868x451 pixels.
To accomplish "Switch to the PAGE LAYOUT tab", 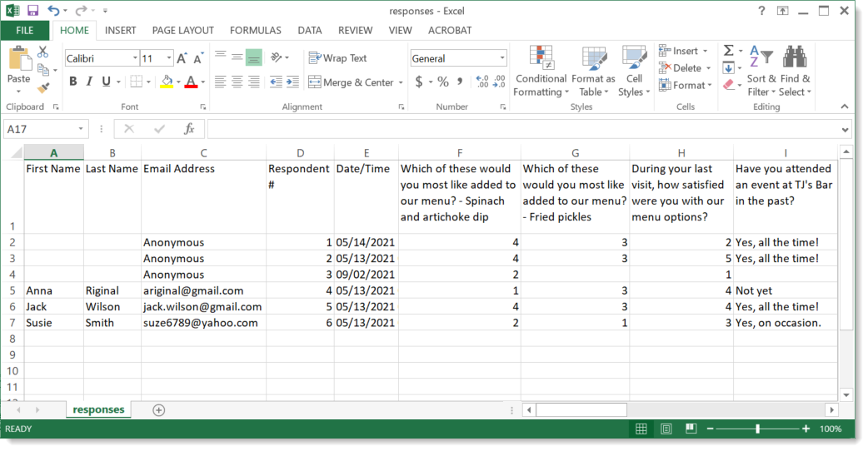I will point(182,31).
